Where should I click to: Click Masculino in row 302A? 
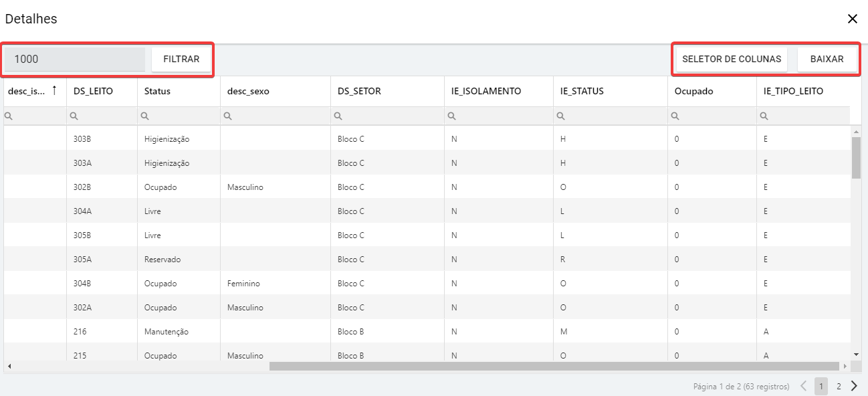[245, 308]
